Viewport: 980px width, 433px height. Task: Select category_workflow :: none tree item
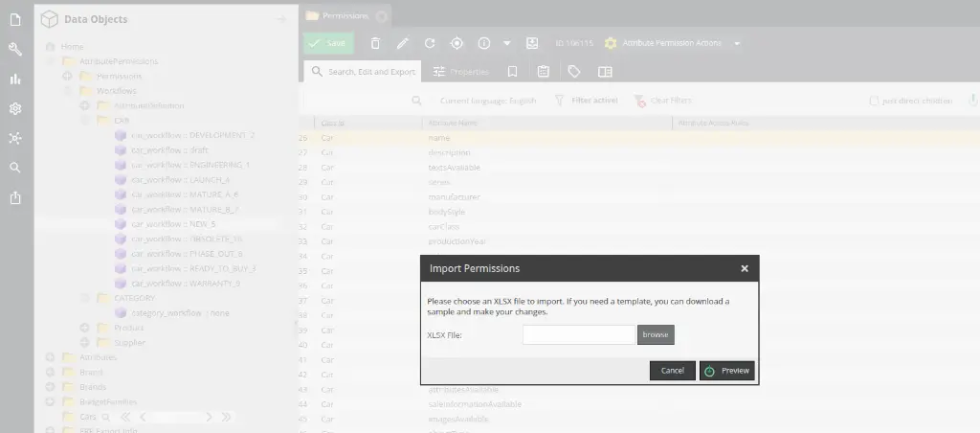pos(180,313)
